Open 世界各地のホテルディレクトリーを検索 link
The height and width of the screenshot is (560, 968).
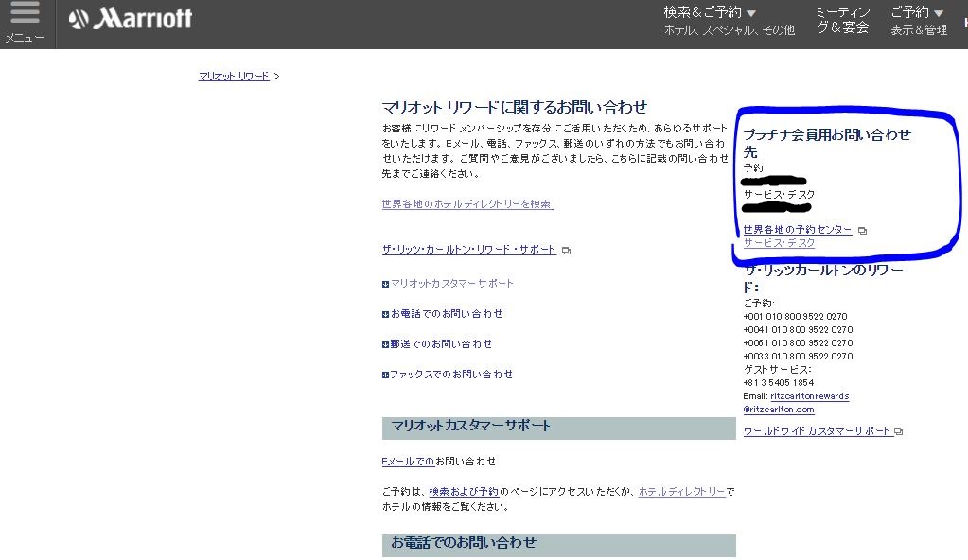467,203
